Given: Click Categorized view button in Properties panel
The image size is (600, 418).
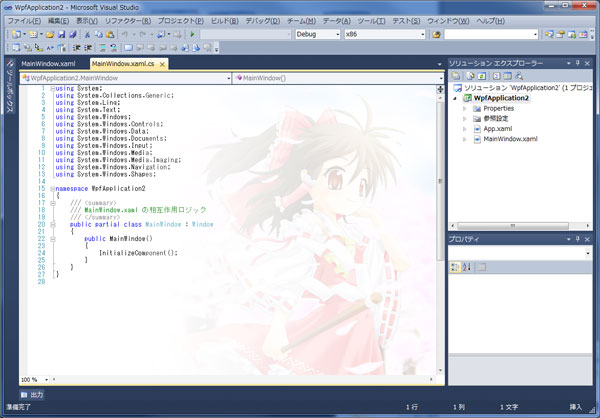Looking at the screenshot, I should click(455, 267).
